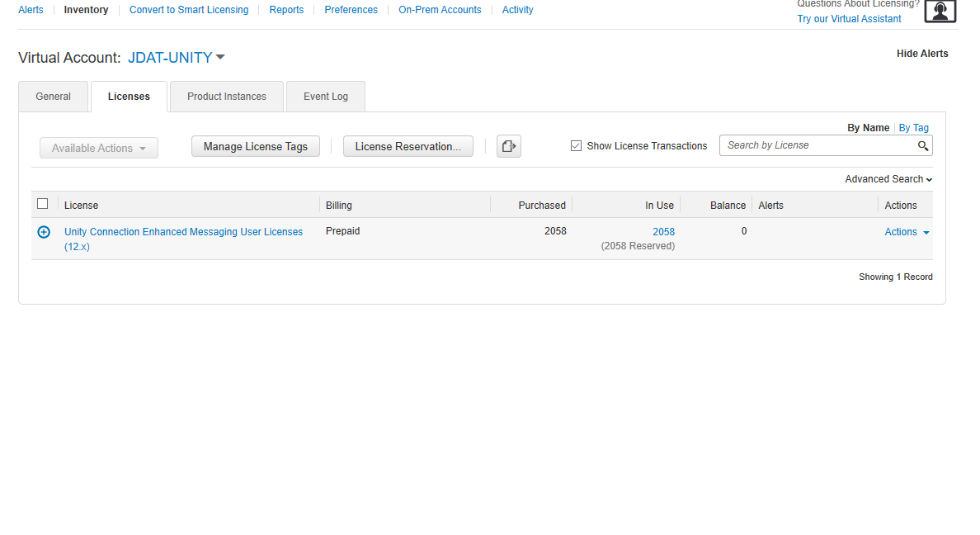The width and height of the screenshot is (980, 535).
Task: Expand Advanced Search options
Action: tap(888, 178)
